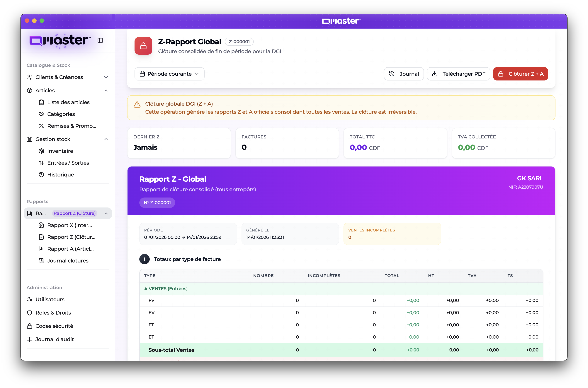Click the red Clôturer Z + A button
588x388 pixels.
click(520, 74)
